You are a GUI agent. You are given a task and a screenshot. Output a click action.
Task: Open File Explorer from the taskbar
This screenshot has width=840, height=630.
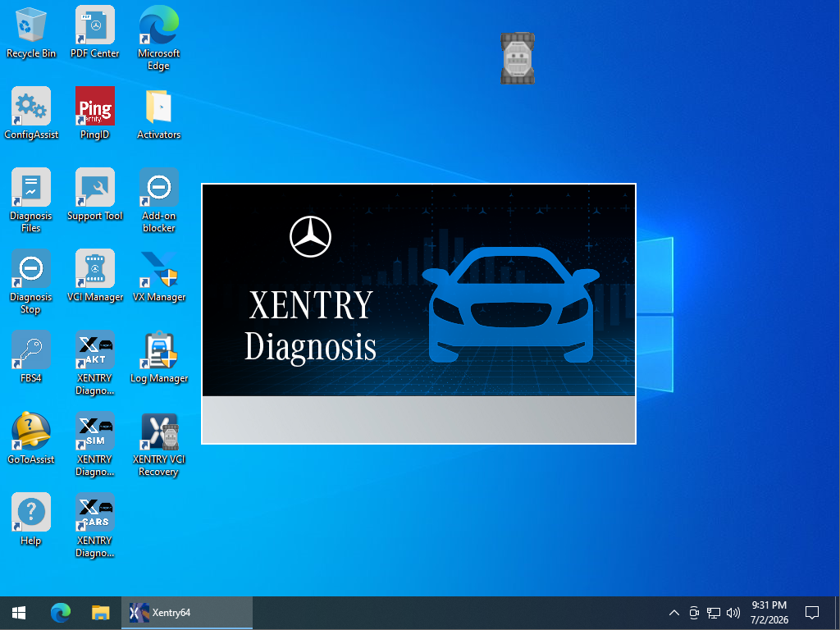tap(101, 613)
